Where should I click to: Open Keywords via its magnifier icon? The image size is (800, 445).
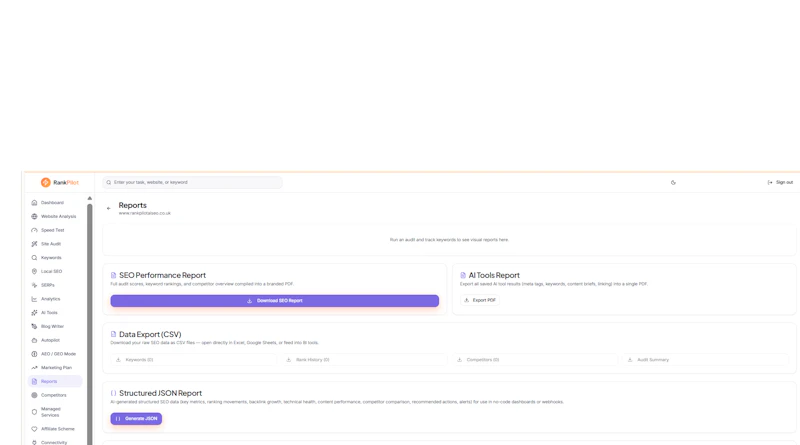tap(34, 258)
